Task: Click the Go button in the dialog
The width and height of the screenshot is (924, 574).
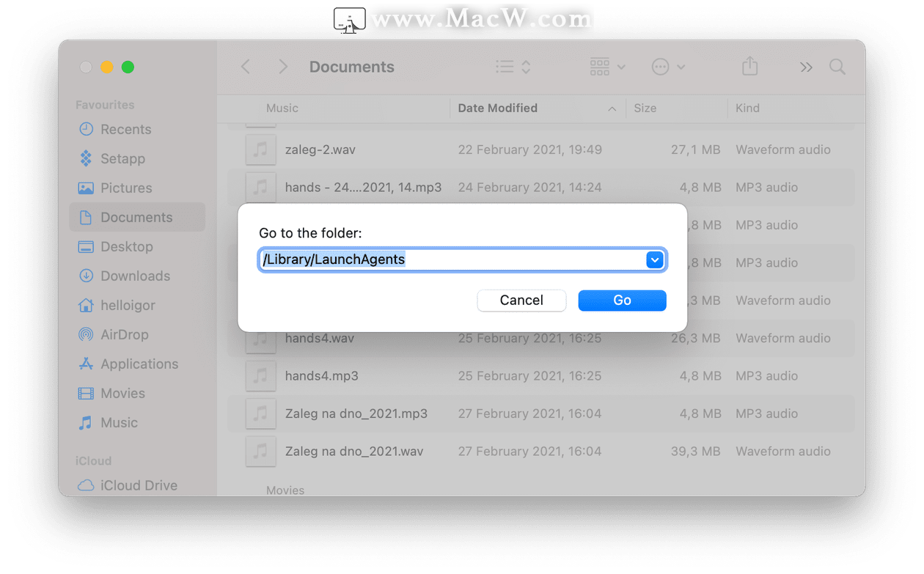Action: pos(622,301)
